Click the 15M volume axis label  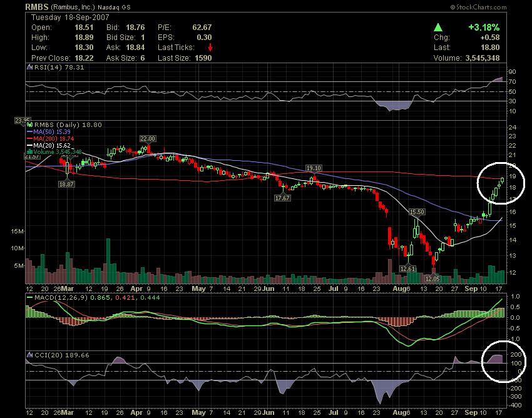point(18,232)
